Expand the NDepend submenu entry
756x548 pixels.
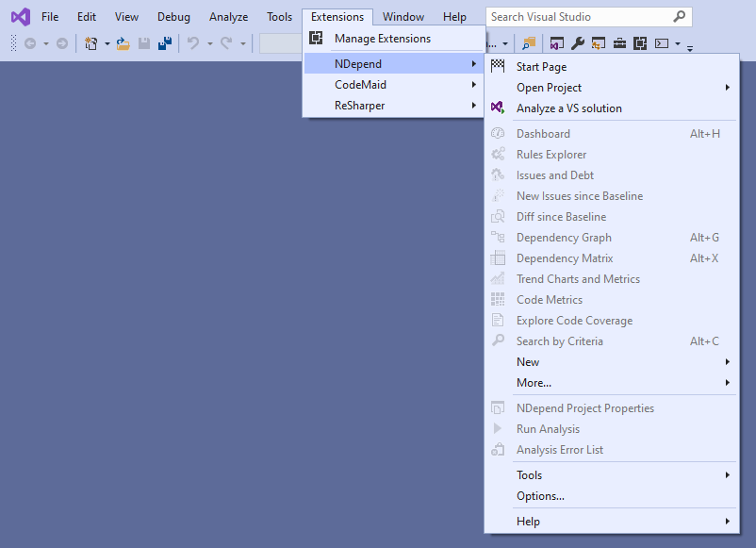point(393,64)
